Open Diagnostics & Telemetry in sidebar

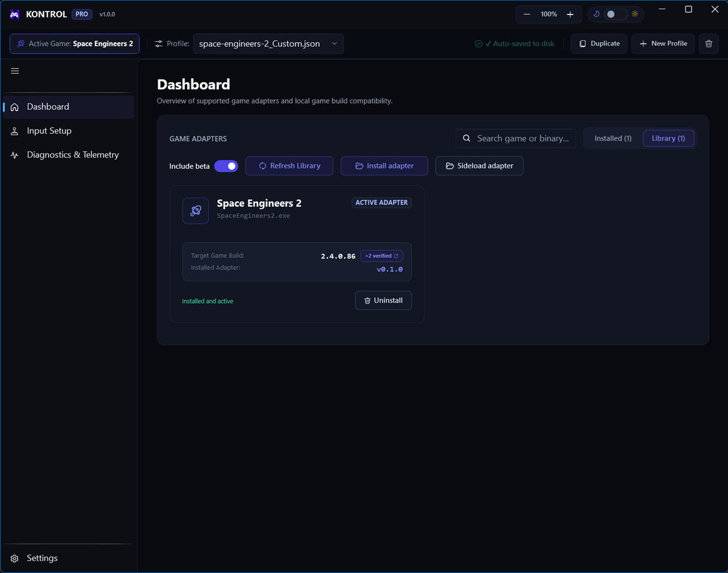click(69, 155)
